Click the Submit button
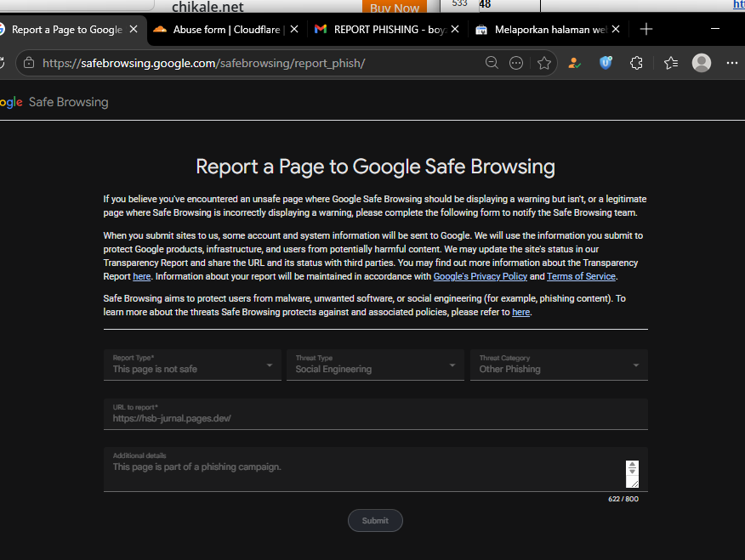 [375, 521]
